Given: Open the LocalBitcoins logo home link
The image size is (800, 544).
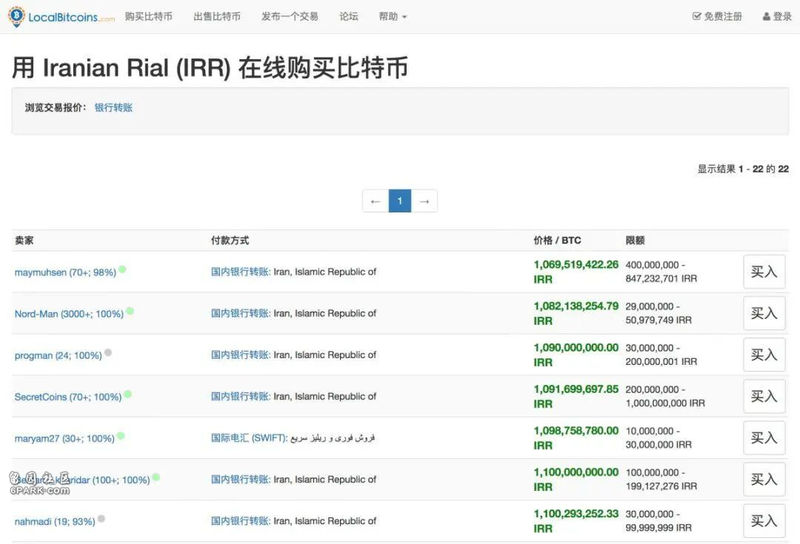Looking at the screenshot, I should [62, 17].
